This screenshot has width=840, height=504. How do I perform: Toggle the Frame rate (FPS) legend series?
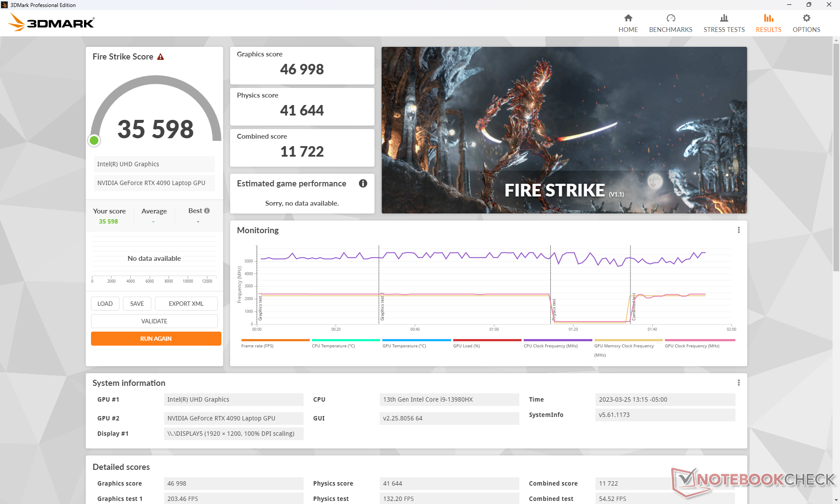coord(257,346)
